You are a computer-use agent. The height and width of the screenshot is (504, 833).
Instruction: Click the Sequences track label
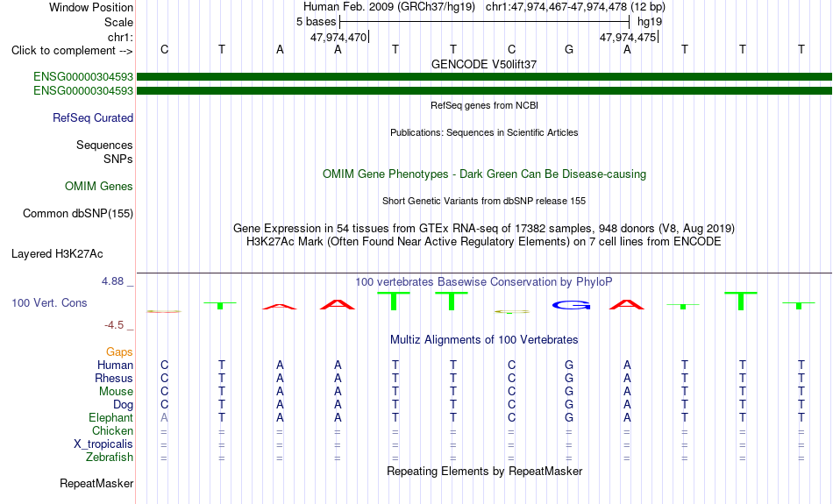(104, 145)
